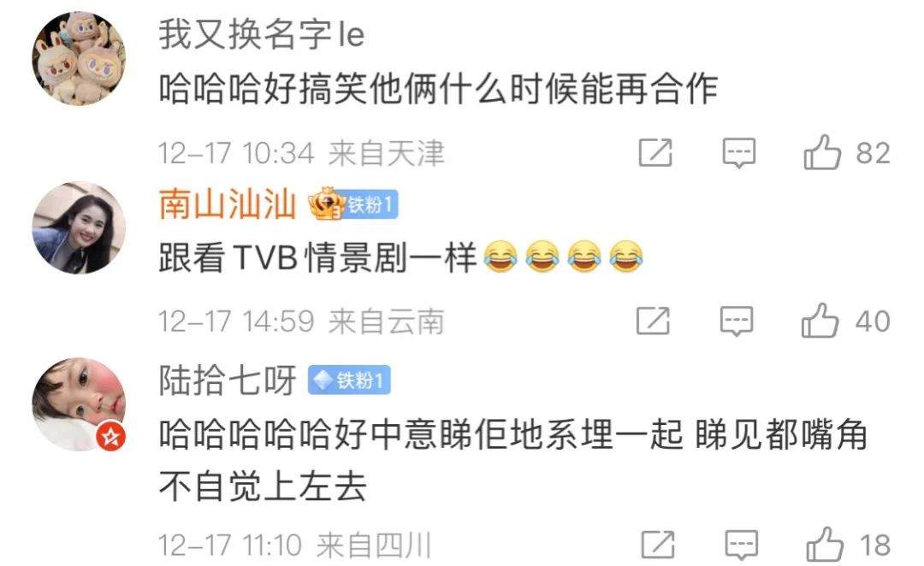Like the TVB情景剧 comment

(820, 320)
